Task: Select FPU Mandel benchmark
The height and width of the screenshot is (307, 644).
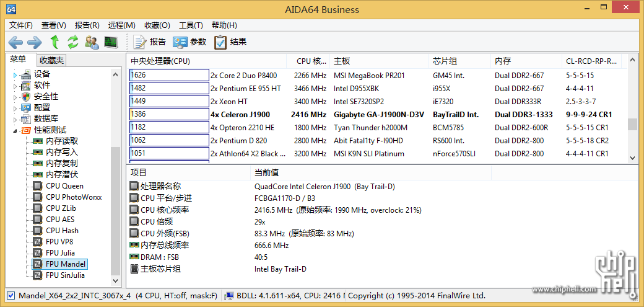Action: [x=65, y=264]
